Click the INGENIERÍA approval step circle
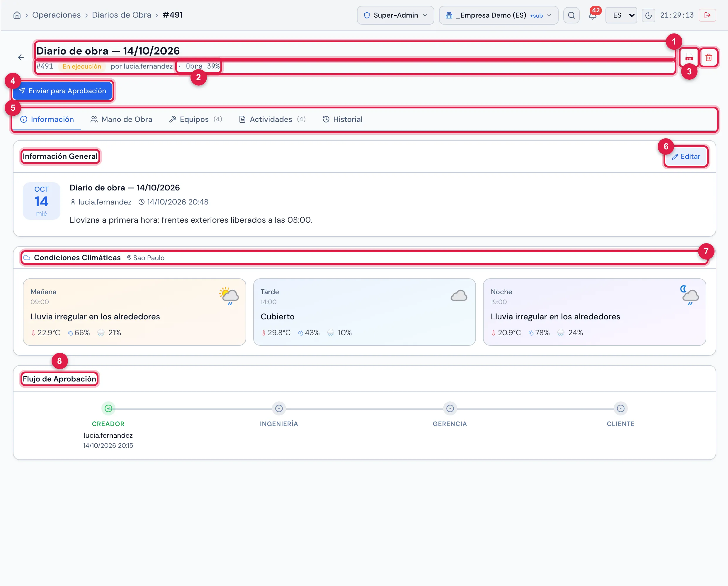 (x=279, y=409)
